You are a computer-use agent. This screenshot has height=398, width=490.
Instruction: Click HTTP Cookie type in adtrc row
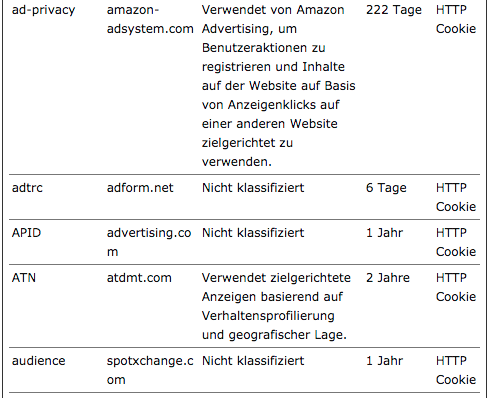456,197
